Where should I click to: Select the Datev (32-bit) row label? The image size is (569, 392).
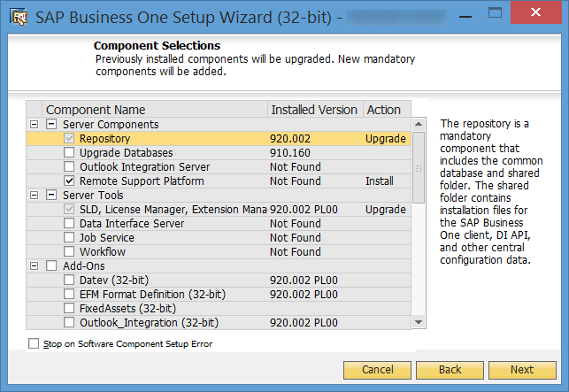click(114, 281)
